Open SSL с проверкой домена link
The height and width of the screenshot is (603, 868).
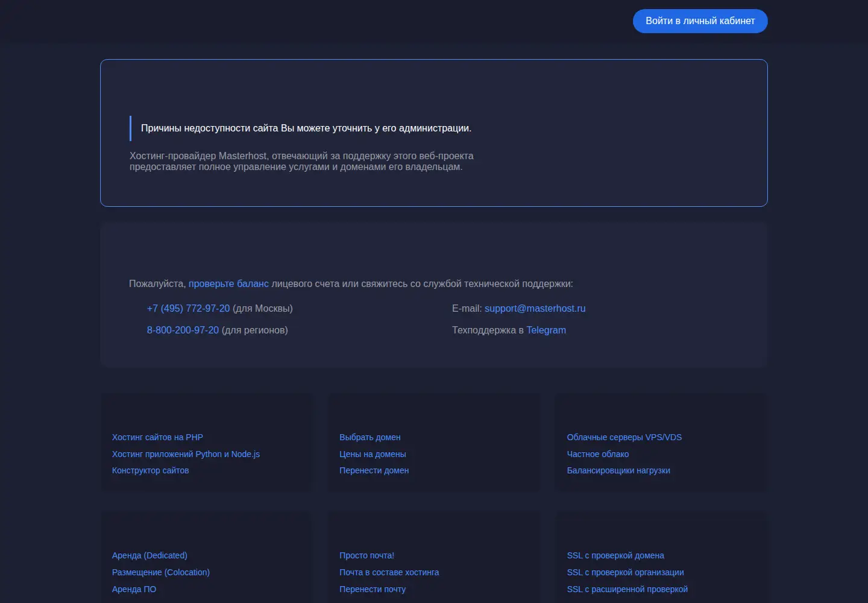[615, 556]
